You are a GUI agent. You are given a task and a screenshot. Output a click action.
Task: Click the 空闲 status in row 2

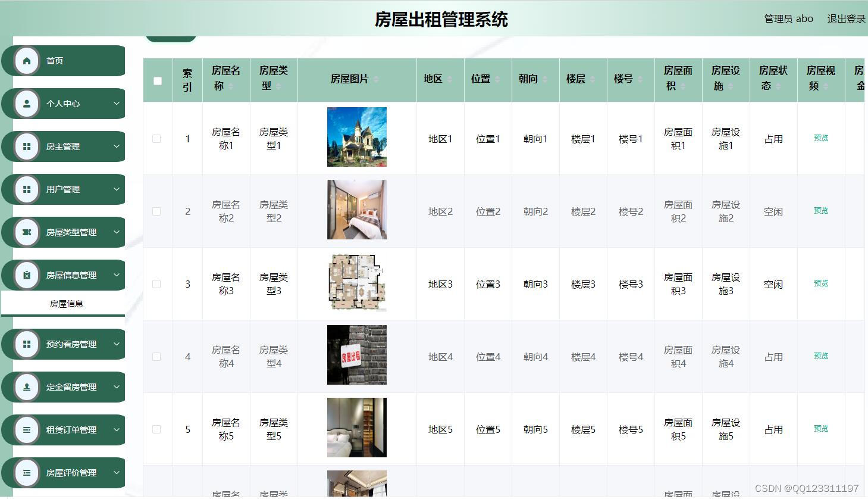773,211
